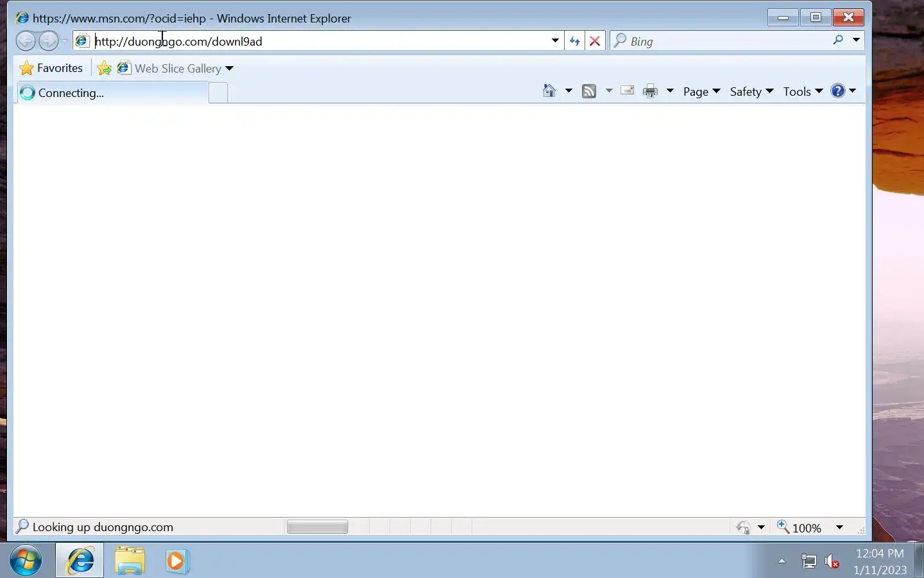Screen dimensions: 924x578
Task: Open the Favorites star button
Action: [x=51, y=68]
